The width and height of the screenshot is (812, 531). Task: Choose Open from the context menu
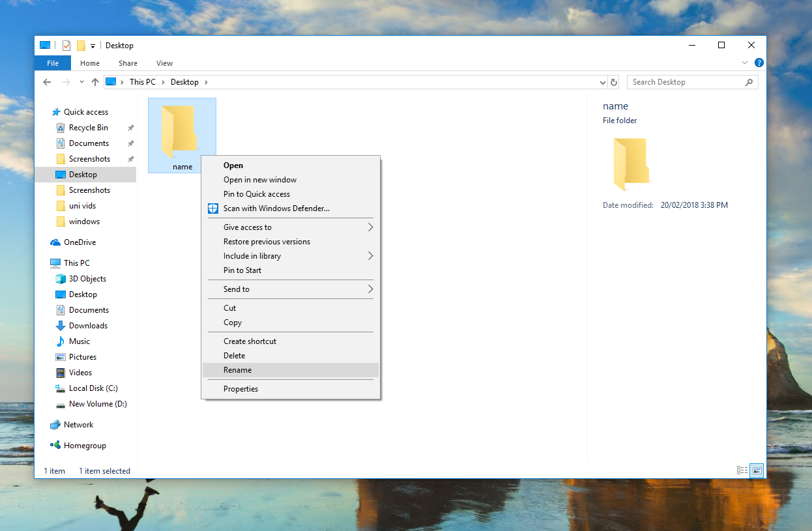tap(290, 165)
